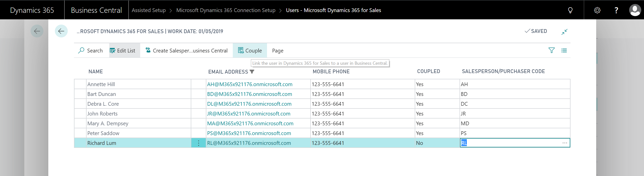Go back using the front page arrow

pyautogui.click(x=61, y=31)
